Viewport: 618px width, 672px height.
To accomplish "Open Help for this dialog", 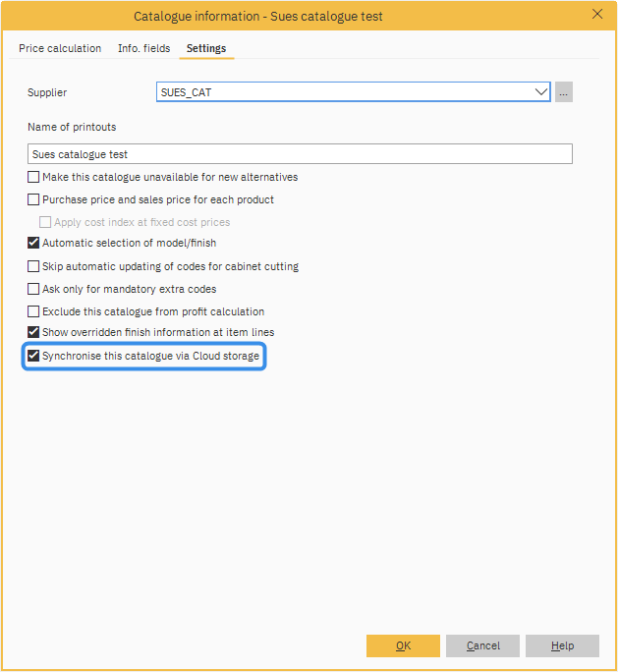I will pyautogui.click(x=562, y=645).
